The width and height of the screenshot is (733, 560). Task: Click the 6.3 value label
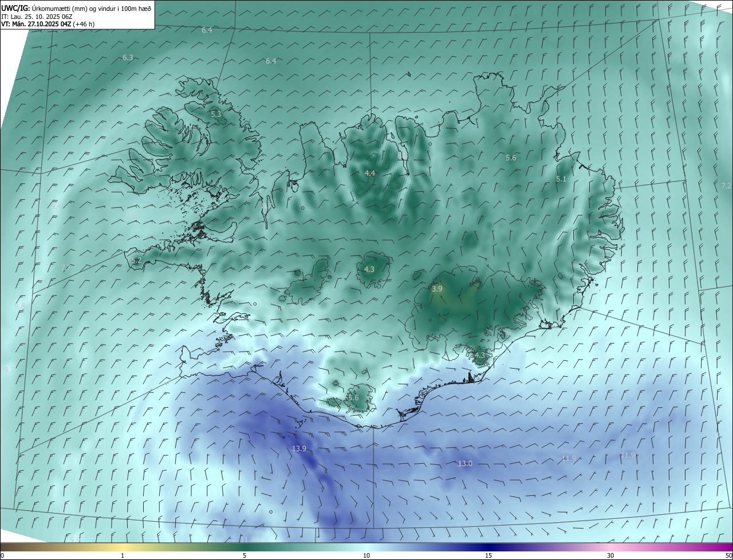click(x=128, y=58)
